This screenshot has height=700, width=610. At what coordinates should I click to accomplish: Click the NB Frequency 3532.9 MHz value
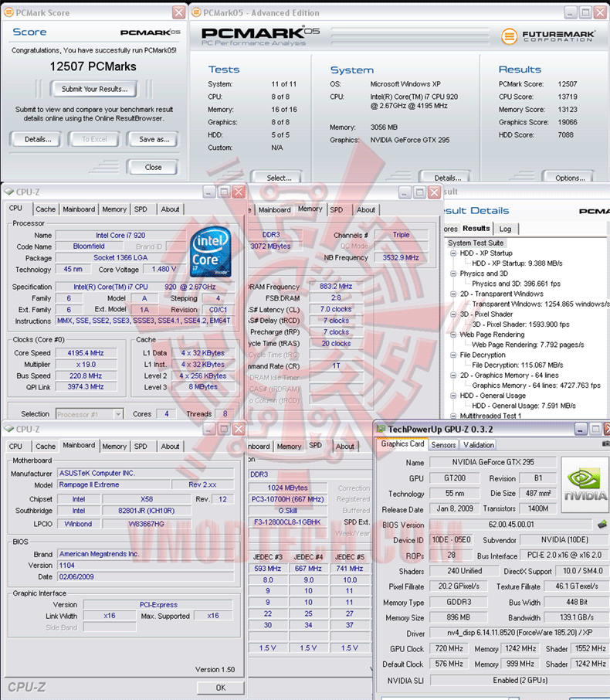[401, 257]
